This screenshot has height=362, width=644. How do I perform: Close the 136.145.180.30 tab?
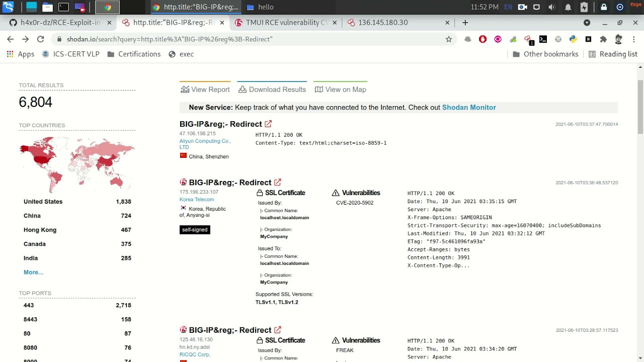tap(448, 23)
